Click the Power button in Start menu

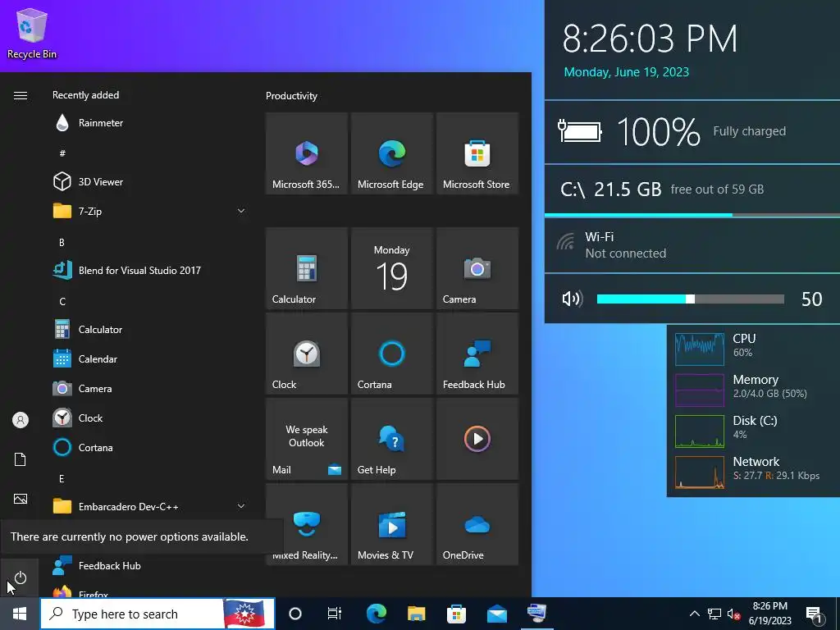(x=21, y=578)
